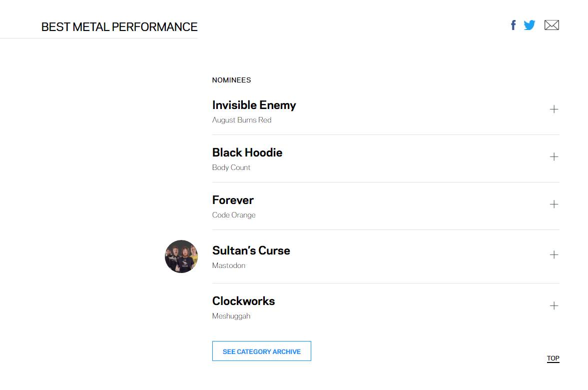Viewport: 588px width, 390px height.
Task: Select the Black Hoodie title
Action: tap(247, 152)
